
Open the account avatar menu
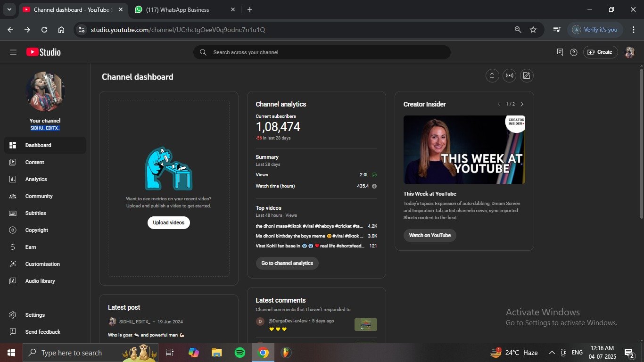coord(629,52)
